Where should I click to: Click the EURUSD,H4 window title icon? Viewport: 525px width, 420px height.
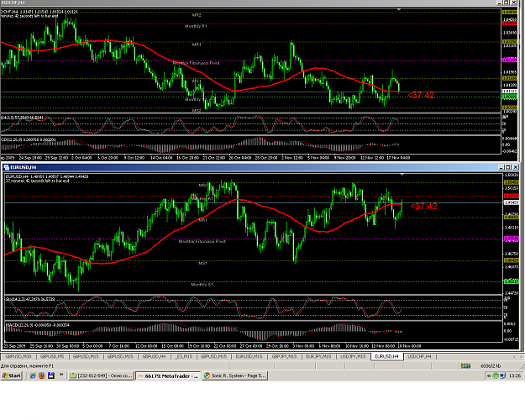[6, 167]
